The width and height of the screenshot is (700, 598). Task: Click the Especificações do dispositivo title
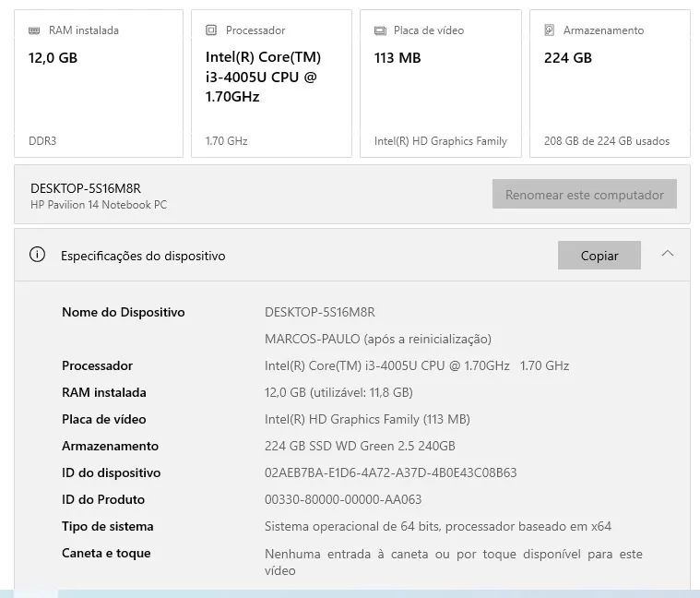(143, 256)
